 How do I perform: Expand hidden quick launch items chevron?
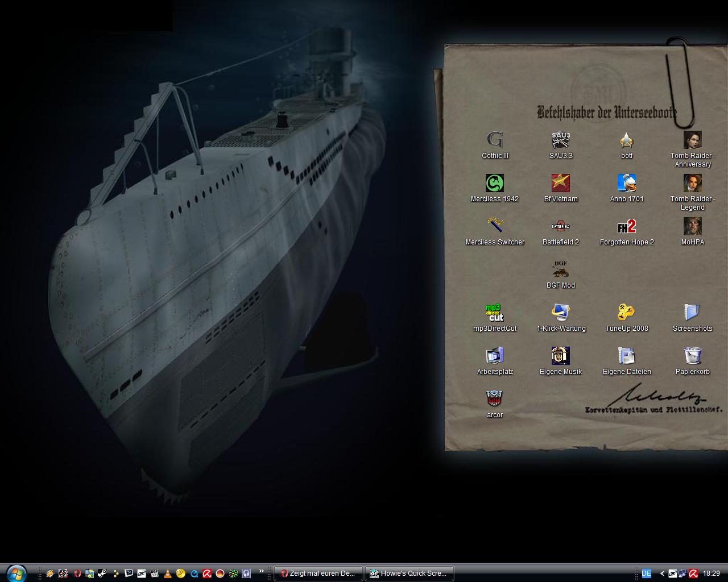pyautogui.click(x=262, y=571)
